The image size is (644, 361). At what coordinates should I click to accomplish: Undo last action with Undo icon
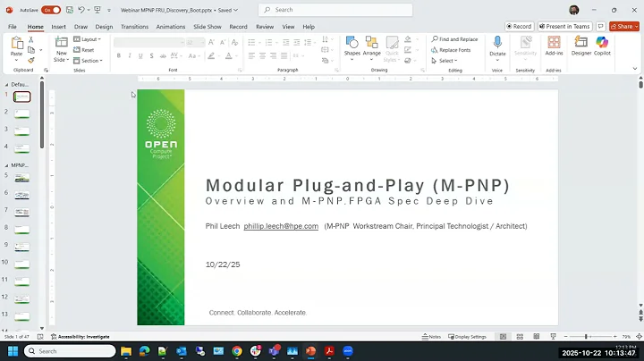coord(81,10)
